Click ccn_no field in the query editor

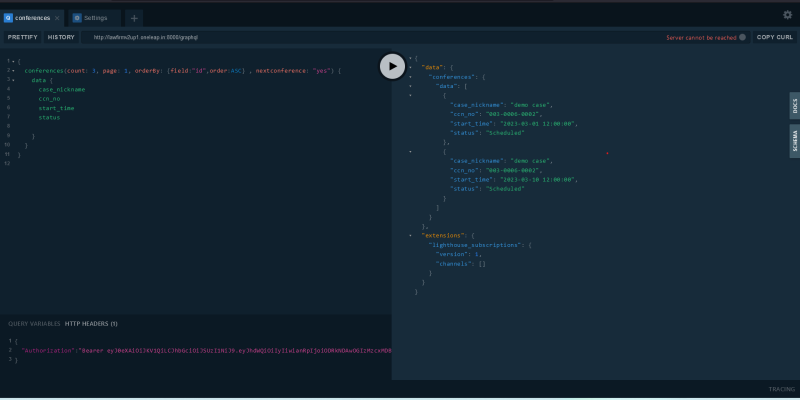pyautogui.click(x=49, y=99)
